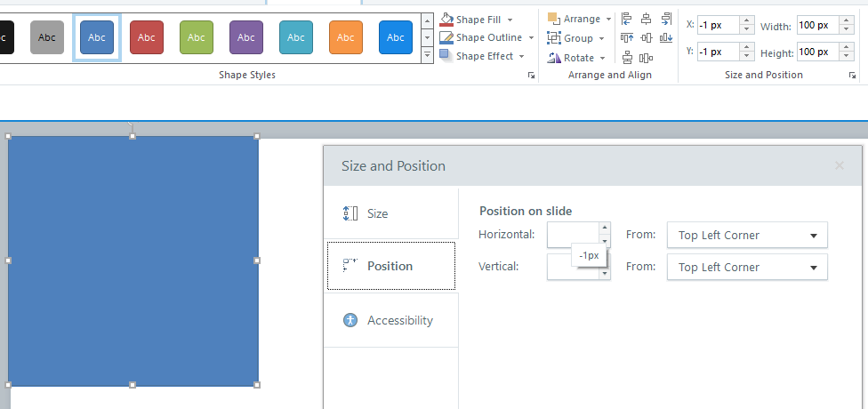Viewport: 868px width, 409px height.
Task: Expand the Shape Outline menu
Action: 487,38
